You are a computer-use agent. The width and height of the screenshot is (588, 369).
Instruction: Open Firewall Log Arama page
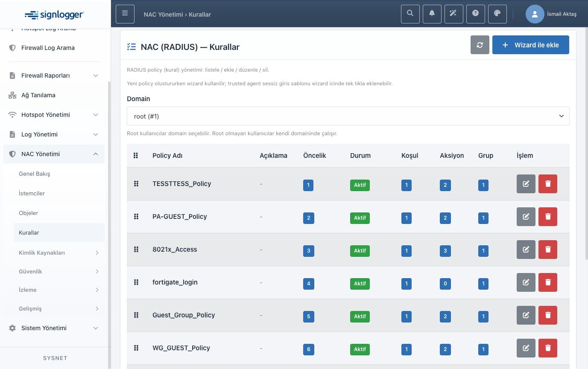coord(54,48)
